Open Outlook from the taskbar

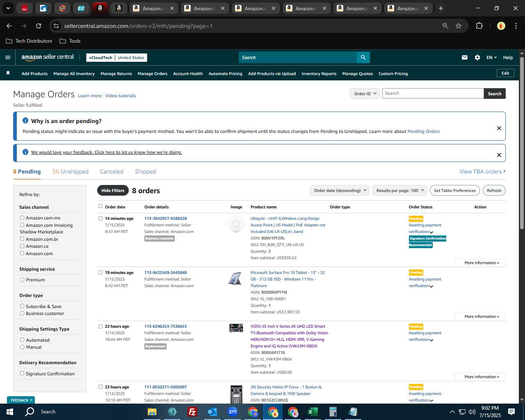(x=212, y=412)
